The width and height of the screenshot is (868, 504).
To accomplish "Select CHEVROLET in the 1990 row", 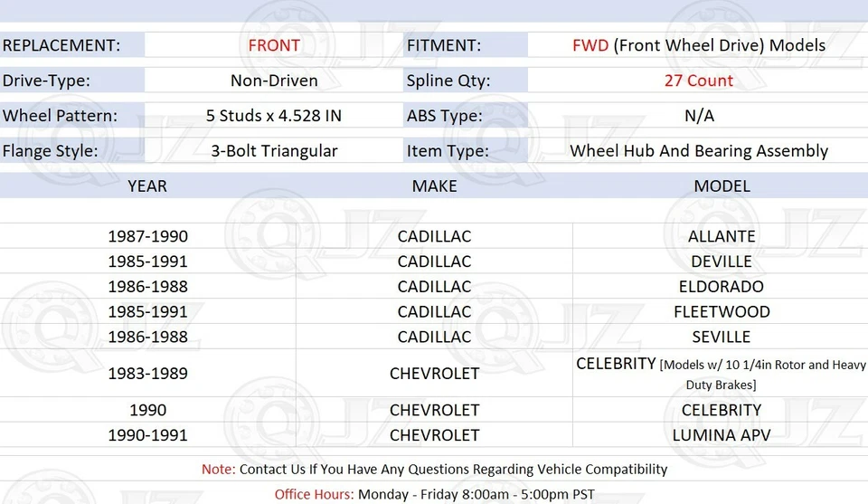I will [435, 411].
